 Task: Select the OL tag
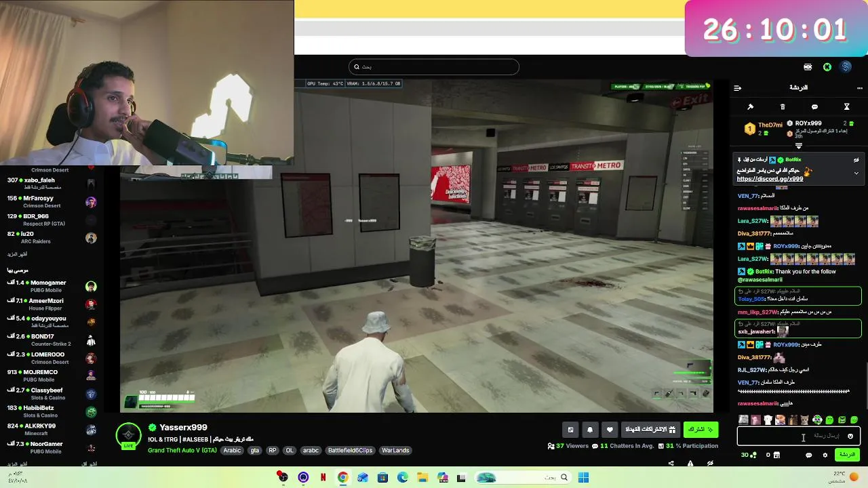pos(290,451)
